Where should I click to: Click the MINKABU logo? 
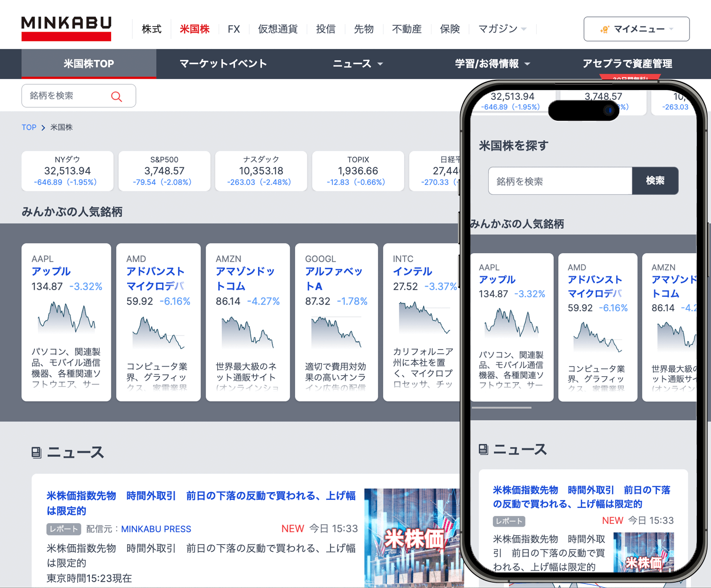(66, 29)
